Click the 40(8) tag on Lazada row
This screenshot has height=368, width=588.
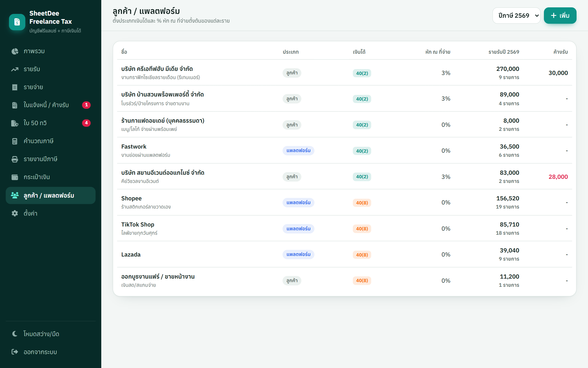[362, 255]
